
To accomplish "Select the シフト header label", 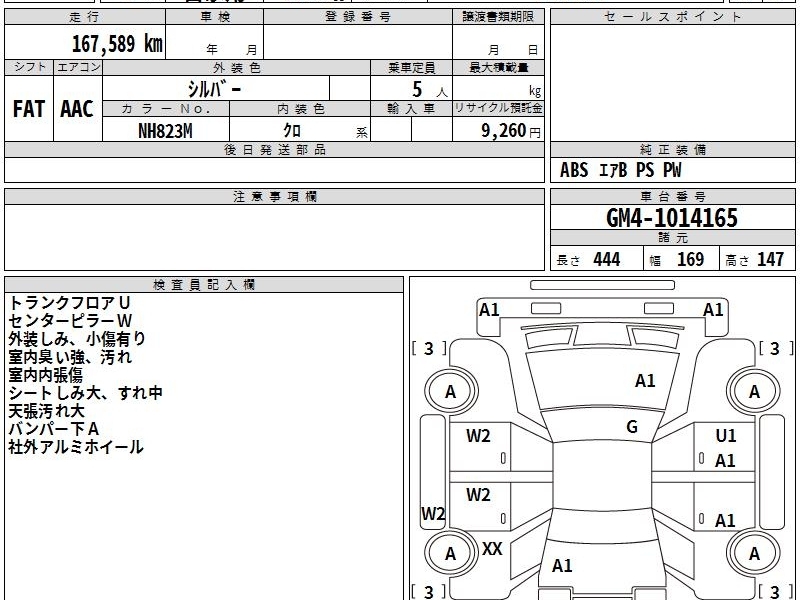I will click(x=29, y=67).
